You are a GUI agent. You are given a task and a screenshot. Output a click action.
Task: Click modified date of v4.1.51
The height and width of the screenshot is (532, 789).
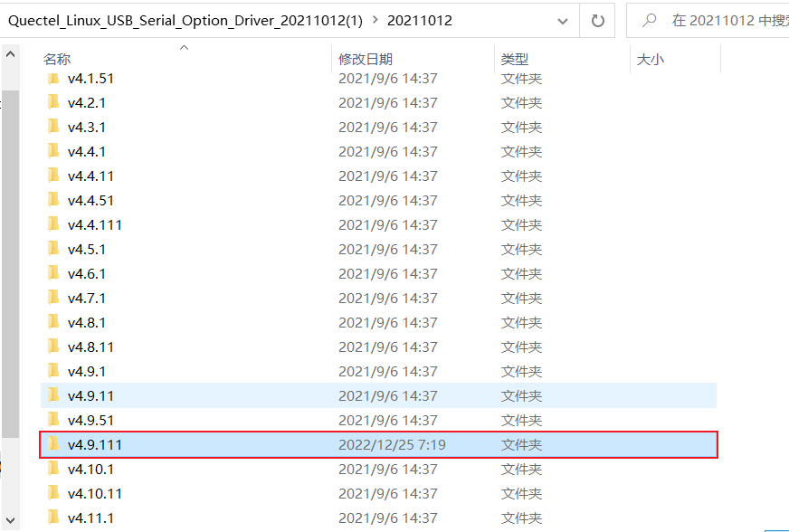(388, 79)
